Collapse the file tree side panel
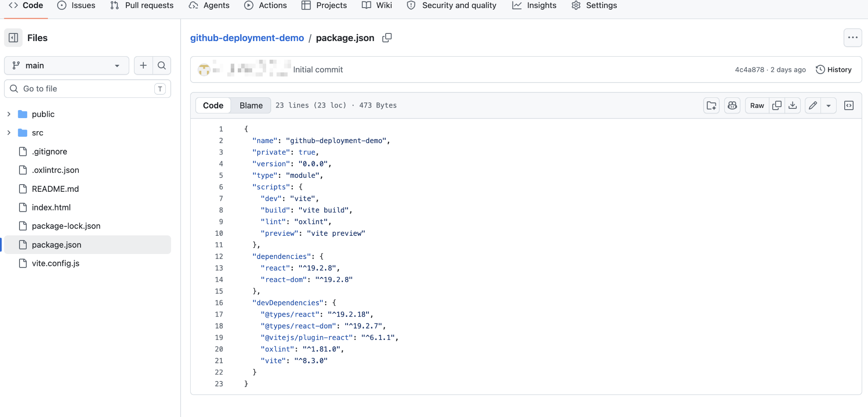 (x=14, y=38)
